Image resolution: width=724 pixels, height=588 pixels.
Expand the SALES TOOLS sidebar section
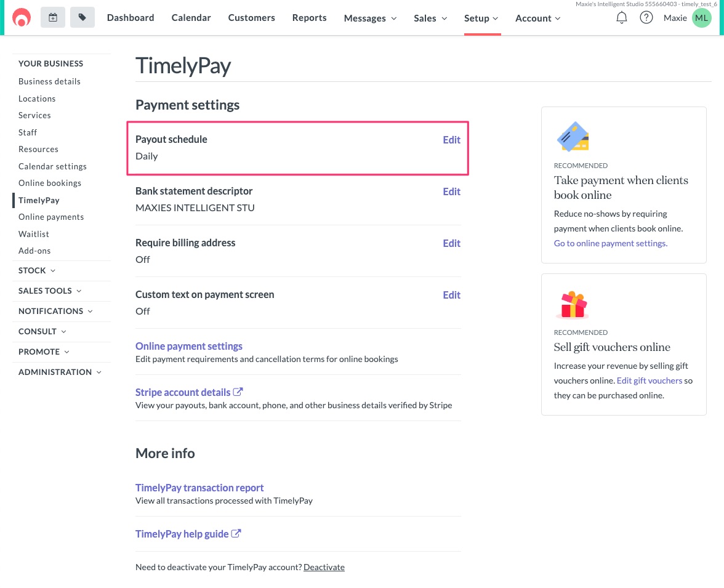(x=50, y=291)
